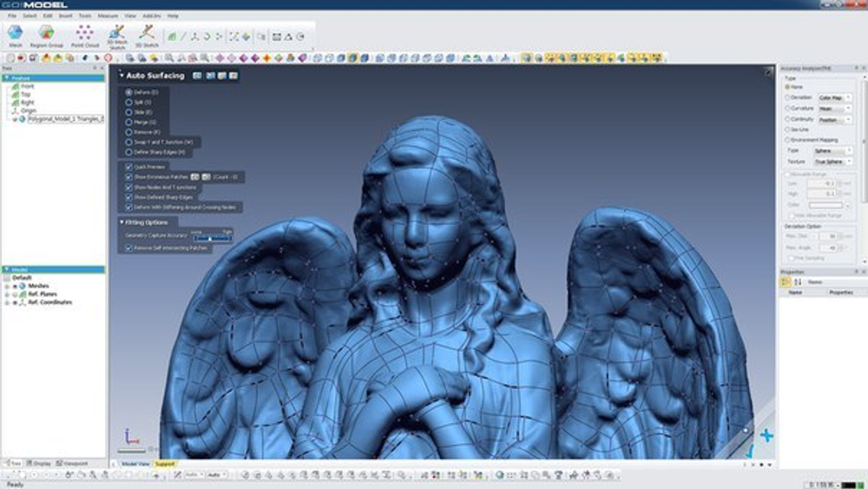
Task: Open the Add-Ins menu
Action: coord(152,16)
